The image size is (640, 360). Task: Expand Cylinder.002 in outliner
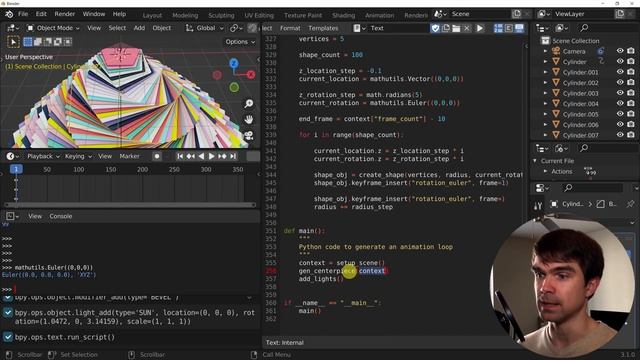coord(545,82)
